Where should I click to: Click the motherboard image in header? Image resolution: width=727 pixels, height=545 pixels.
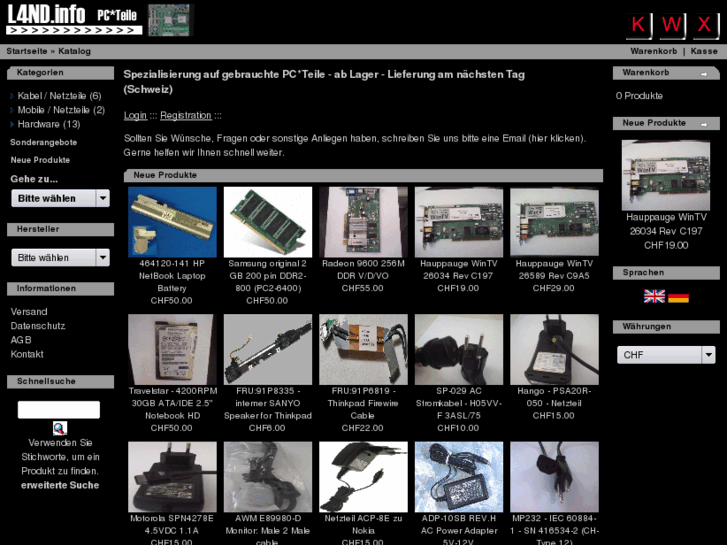[x=169, y=20]
